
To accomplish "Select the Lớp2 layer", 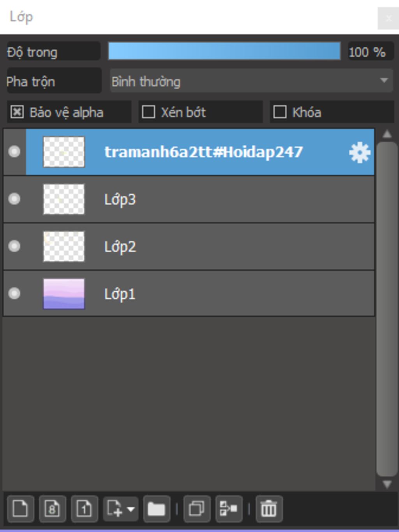I will click(189, 246).
